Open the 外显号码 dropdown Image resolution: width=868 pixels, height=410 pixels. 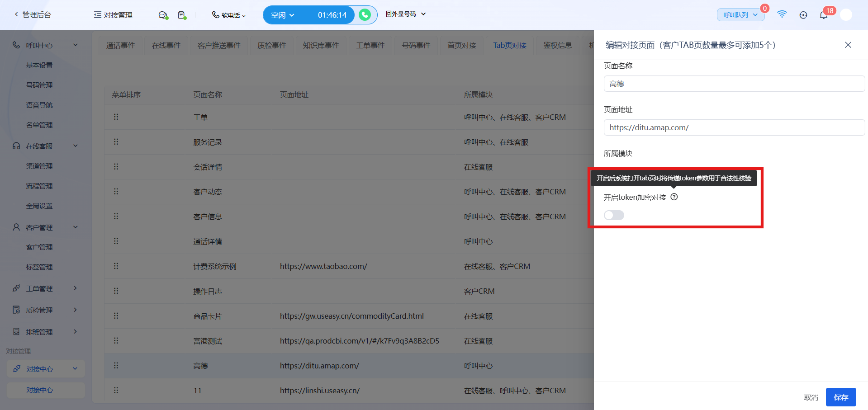click(x=406, y=14)
